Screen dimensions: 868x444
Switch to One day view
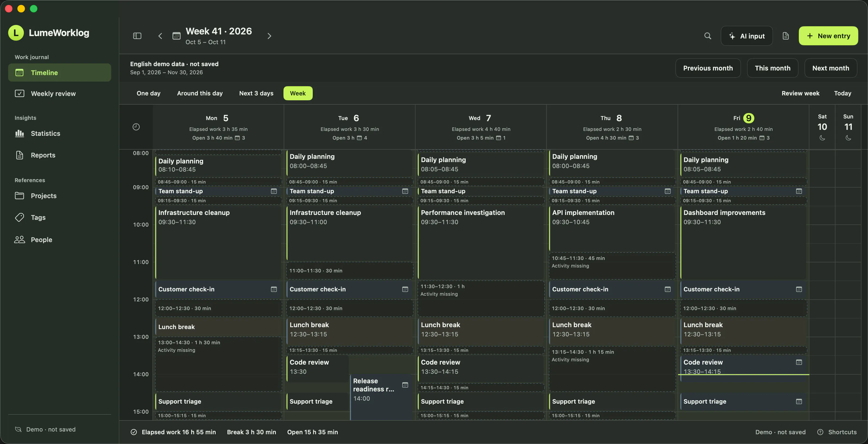click(x=149, y=93)
